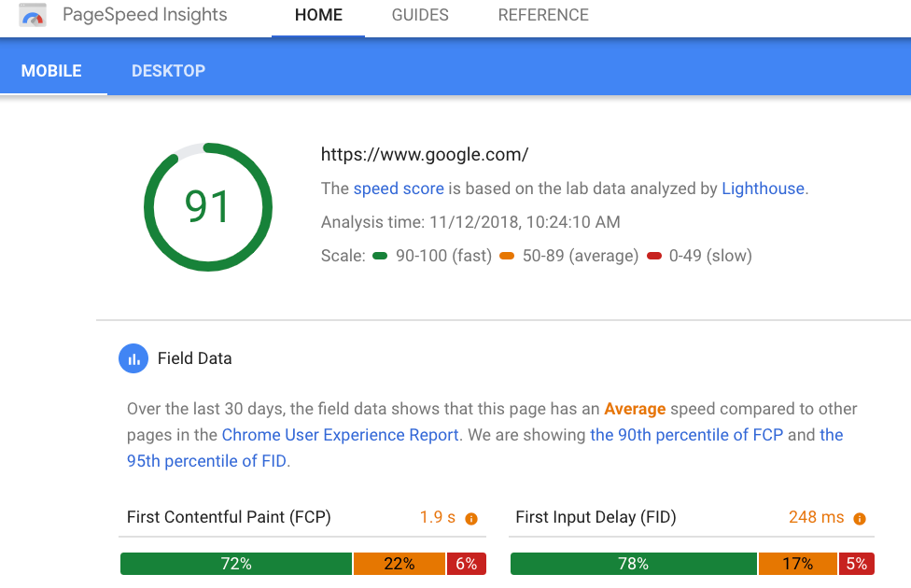
Task: Click the info icon next to FID value
Action: tap(860, 518)
